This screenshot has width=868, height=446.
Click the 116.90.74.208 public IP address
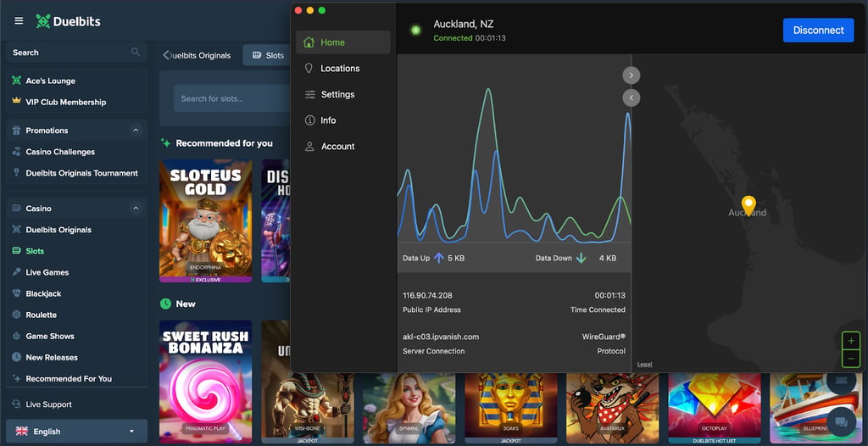point(427,295)
